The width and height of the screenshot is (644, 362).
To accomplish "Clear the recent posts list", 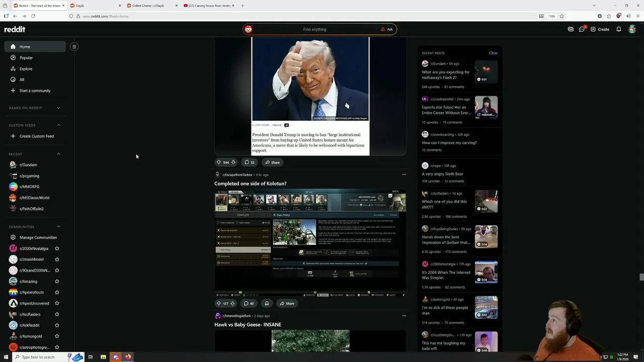I will (493, 53).
